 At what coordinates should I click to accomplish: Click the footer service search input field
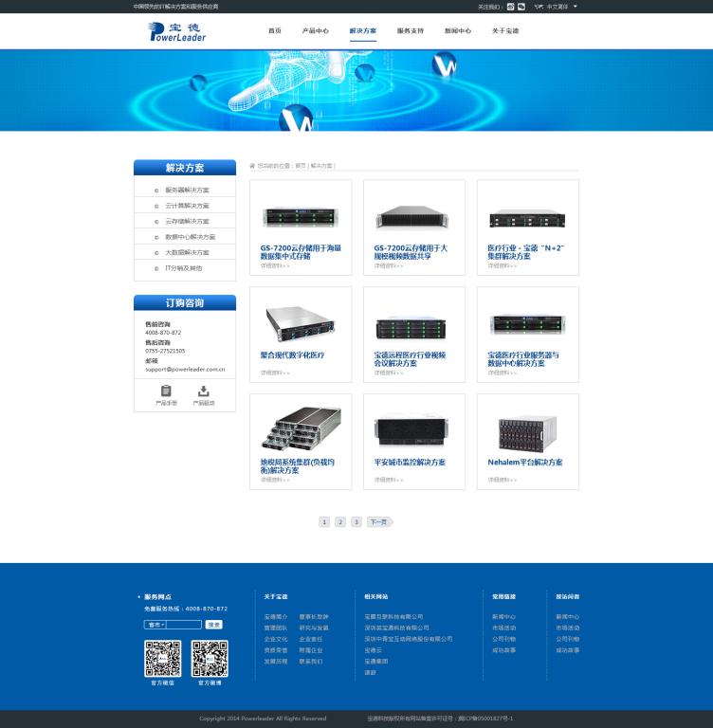coord(185,625)
